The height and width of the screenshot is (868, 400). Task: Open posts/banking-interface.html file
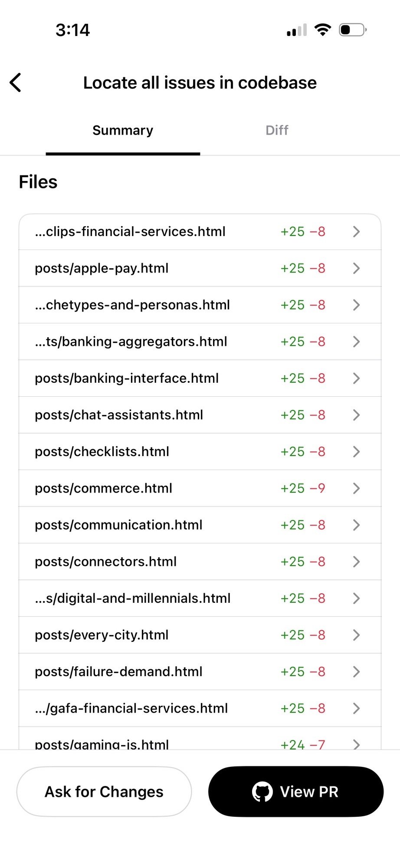click(127, 378)
